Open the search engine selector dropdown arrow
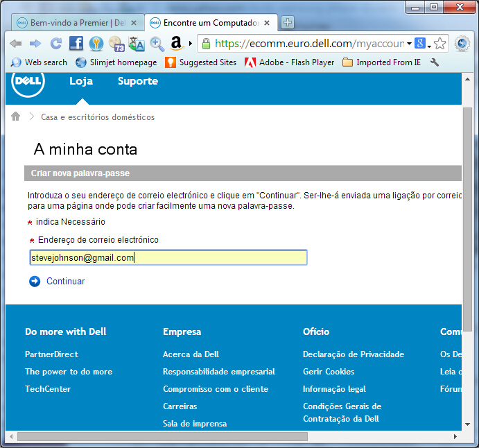This screenshot has height=448, width=479. pyautogui.click(x=429, y=46)
